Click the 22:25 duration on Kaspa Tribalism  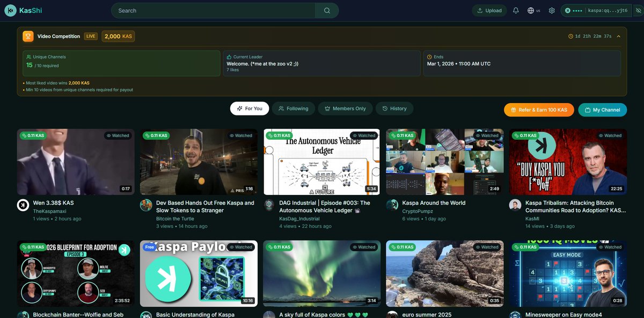pyautogui.click(x=616, y=189)
